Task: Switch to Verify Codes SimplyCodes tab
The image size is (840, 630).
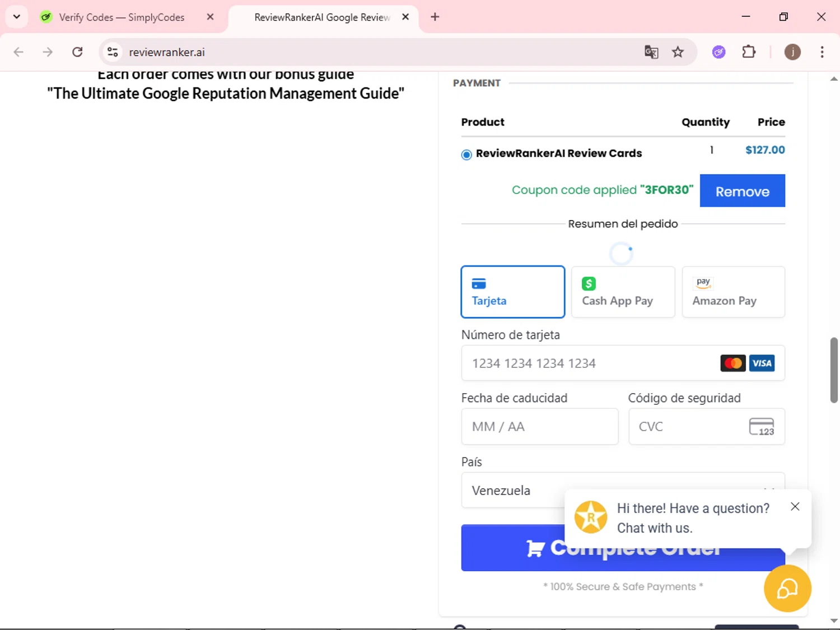Action: click(122, 17)
